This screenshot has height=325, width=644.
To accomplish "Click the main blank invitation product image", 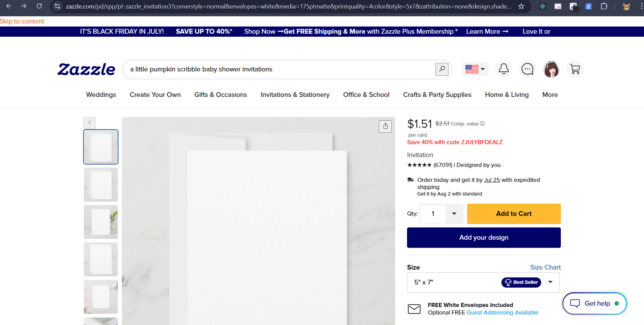I will [258, 221].
